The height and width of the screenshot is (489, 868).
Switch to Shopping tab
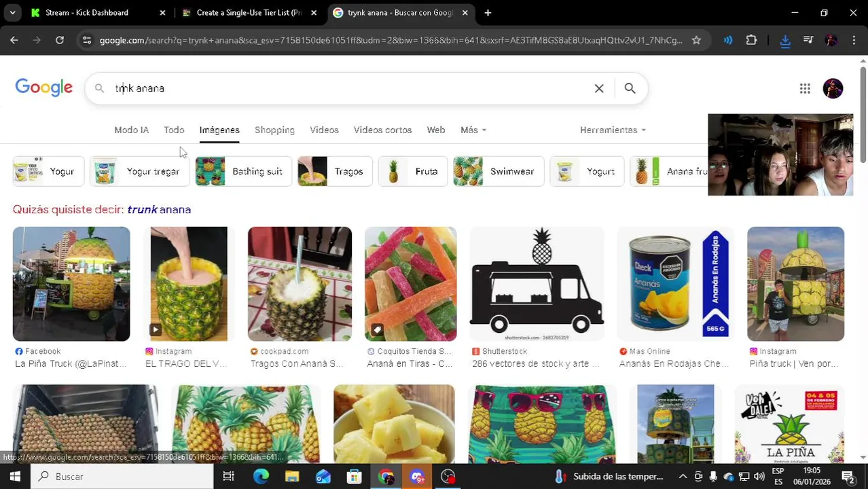(274, 130)
